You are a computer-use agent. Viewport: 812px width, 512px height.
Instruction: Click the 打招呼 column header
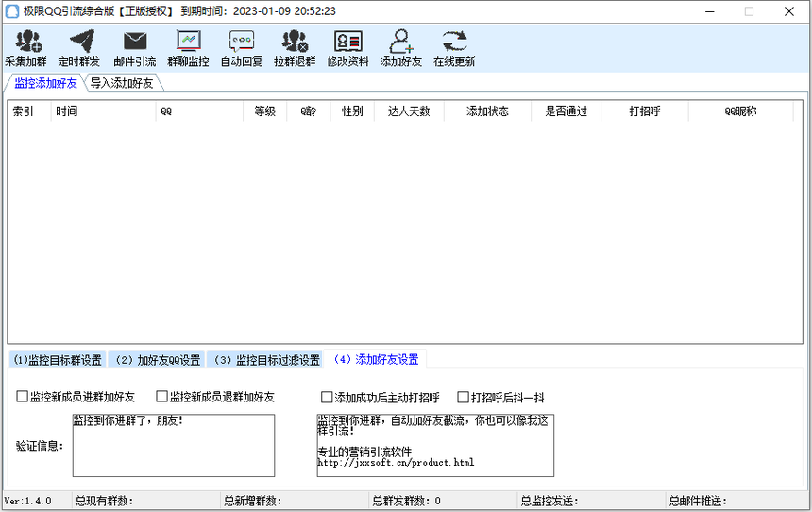point(645,111)
